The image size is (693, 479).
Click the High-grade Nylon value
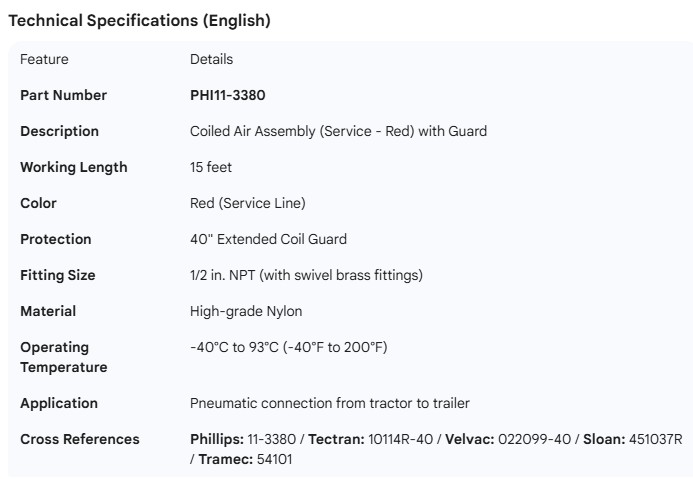pos(246,311)
